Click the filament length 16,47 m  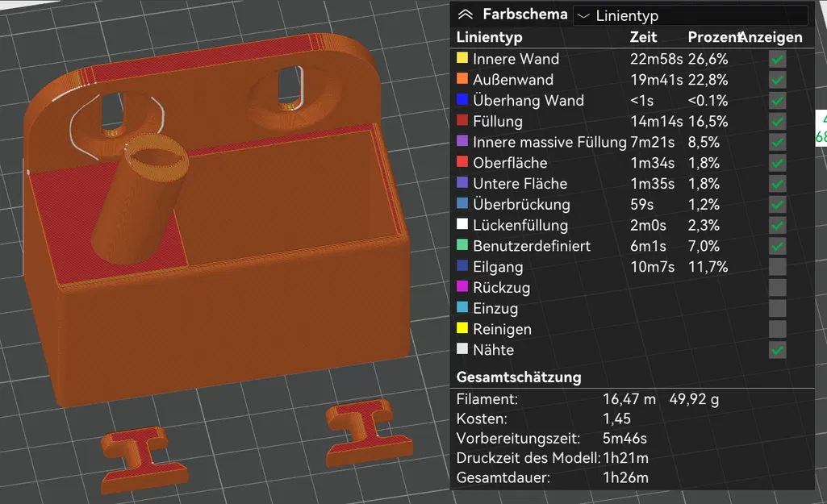(629, 399)
